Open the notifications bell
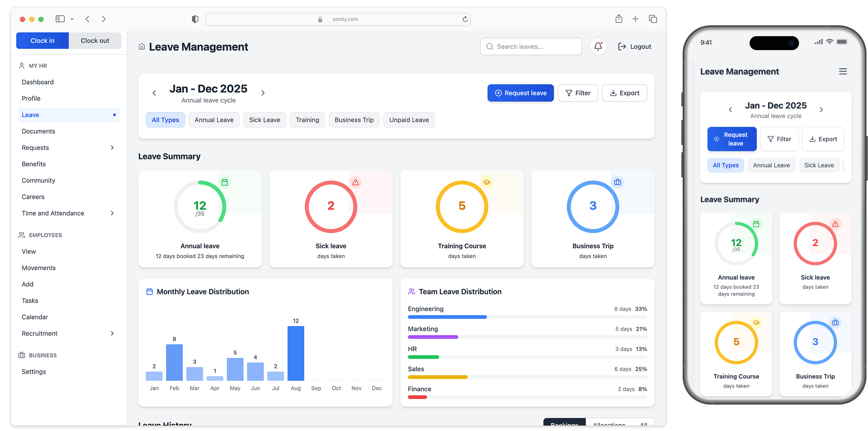This screenshot has height=431, width=868. point(598,47)
